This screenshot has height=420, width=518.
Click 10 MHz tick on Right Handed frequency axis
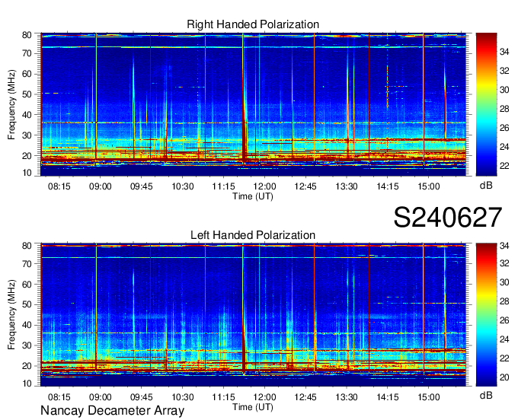(27, 173)
